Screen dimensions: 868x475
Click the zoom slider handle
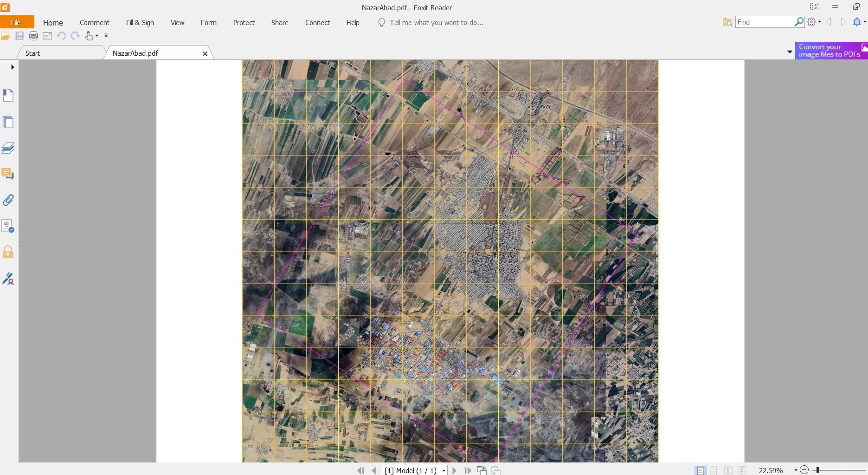click(818, 470)
